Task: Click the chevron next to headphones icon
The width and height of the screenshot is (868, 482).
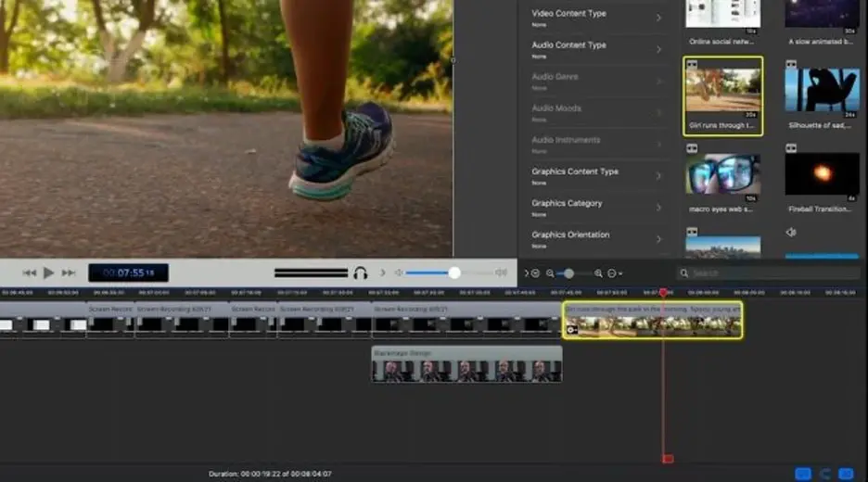Action: 382,273
